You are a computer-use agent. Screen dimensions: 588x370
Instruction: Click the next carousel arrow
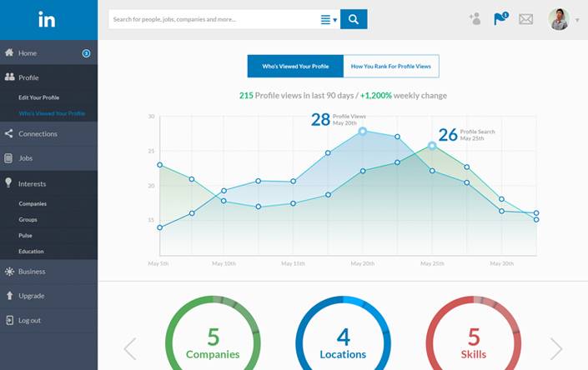point(556,348)
